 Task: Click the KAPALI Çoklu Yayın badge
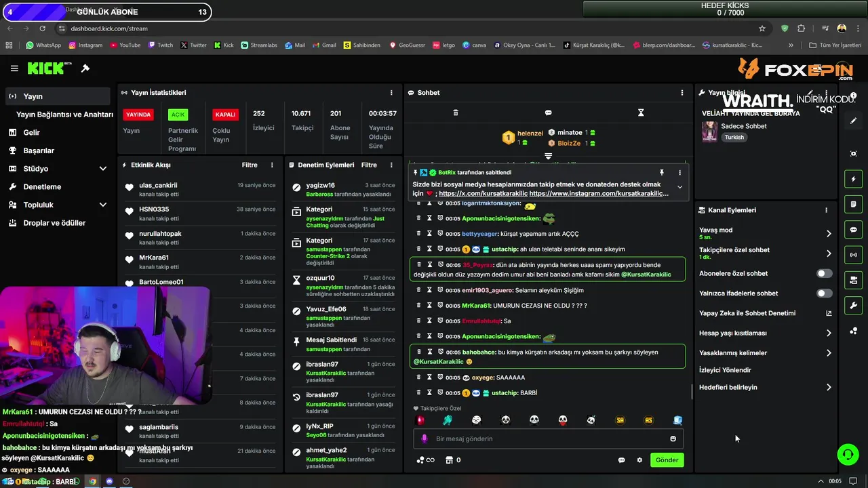coord(225,115)
